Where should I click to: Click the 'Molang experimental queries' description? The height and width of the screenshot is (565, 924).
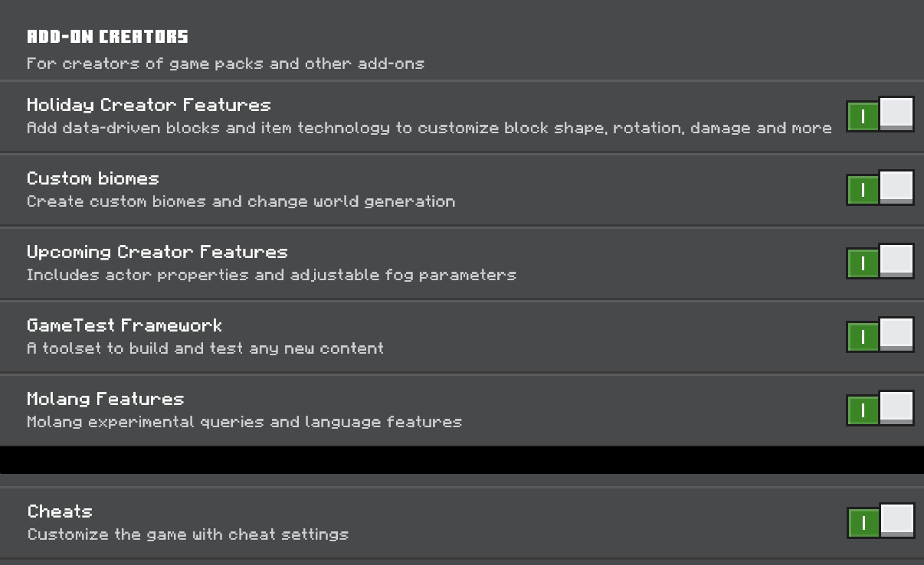click(244, 422)
